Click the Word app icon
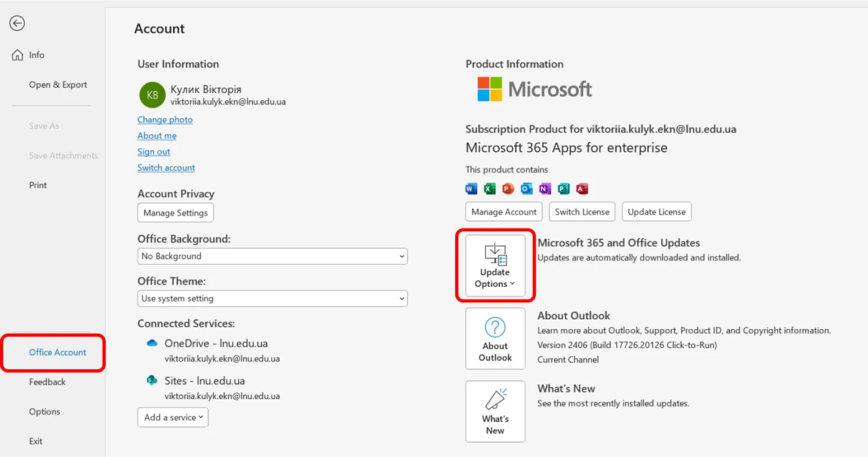Image resolution: width=868 pixels, height=457 pixels. (471, 189)
